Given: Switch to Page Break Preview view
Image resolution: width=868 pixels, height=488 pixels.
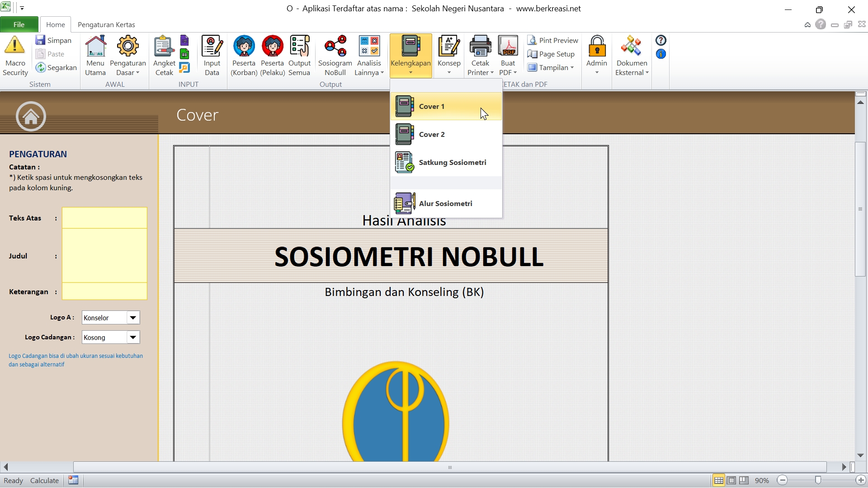Looking at the screenshot, I should 744,480.
